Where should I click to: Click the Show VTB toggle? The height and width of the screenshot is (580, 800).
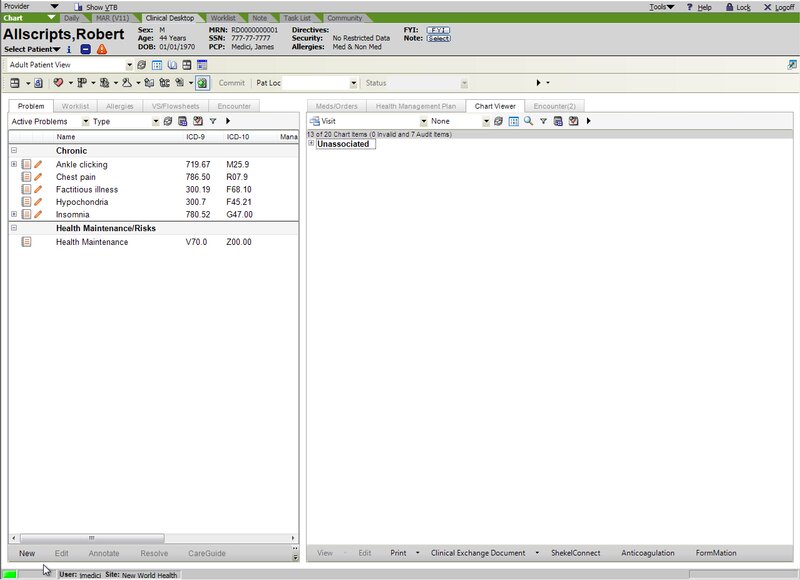pyautogui.click(x=95, y=6)
